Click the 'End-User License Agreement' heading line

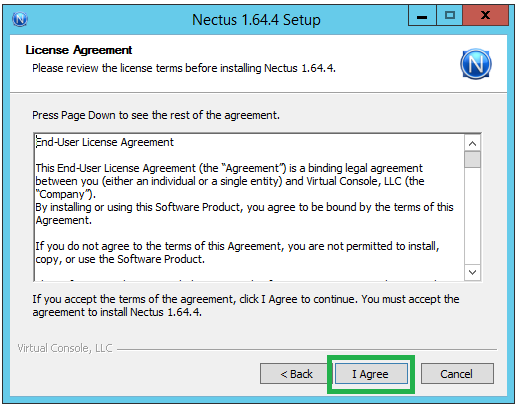click(105, 142)
